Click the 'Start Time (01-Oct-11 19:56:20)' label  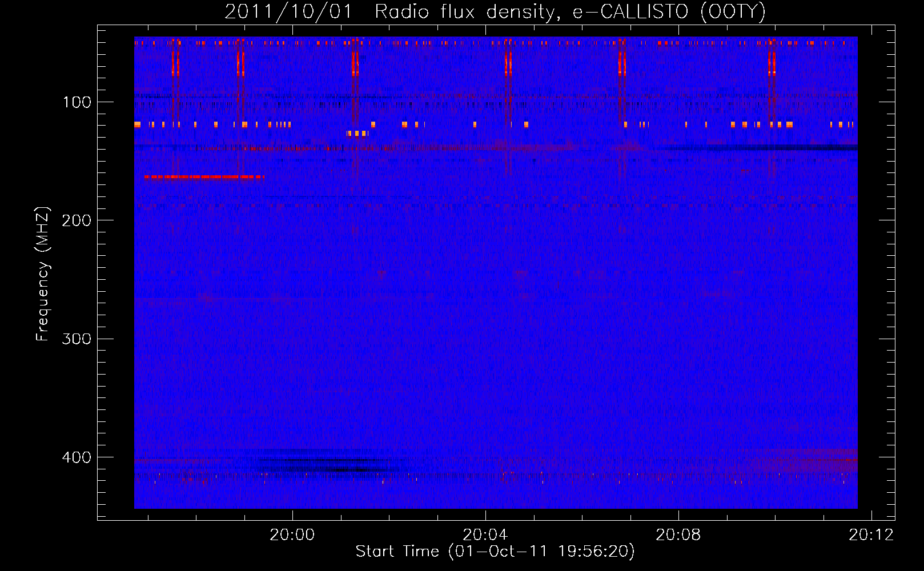(495, 552)
